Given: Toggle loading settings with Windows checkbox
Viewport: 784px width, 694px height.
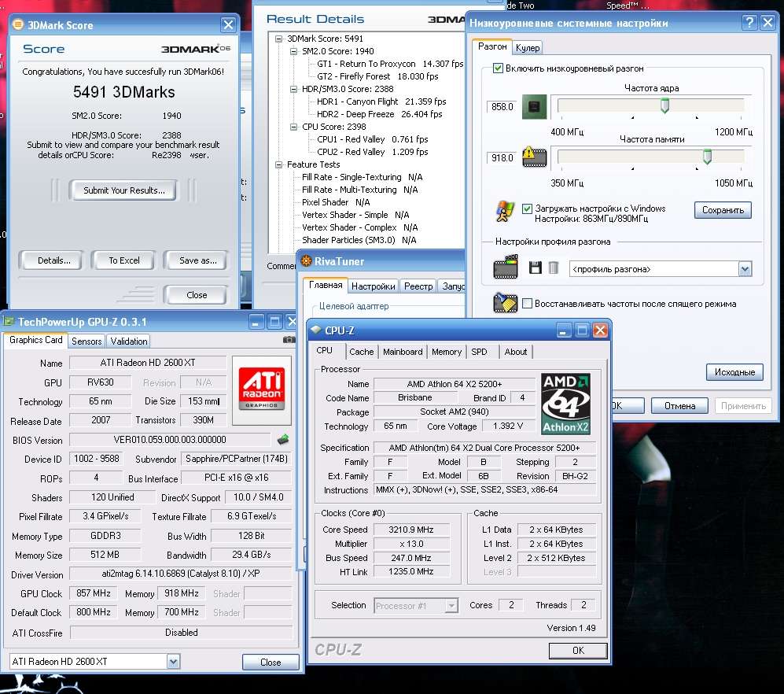Looking at the screenshot, I should [527, 209].
